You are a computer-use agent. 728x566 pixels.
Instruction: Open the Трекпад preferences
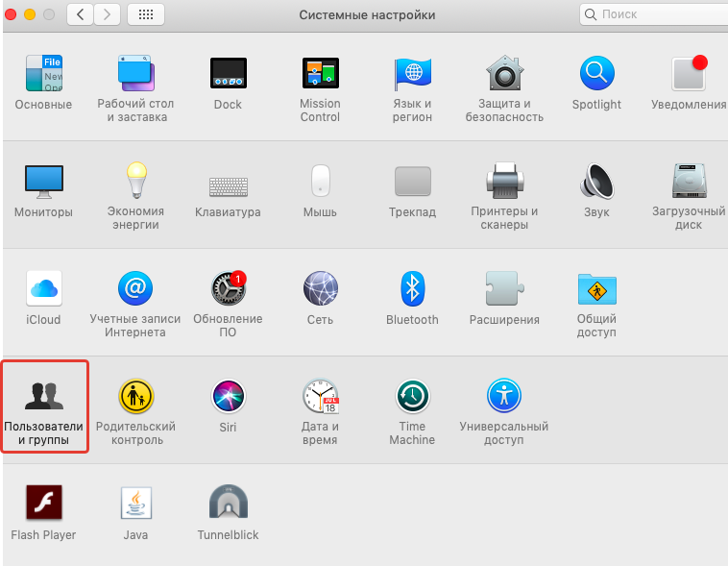412,182
